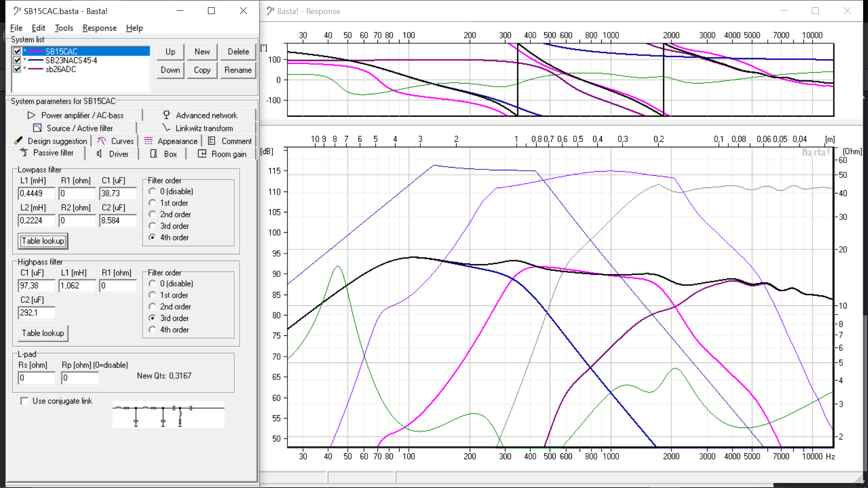Open the Response menu
The image size is (868, 488).
pyautogui.click(x=99, y=28)
